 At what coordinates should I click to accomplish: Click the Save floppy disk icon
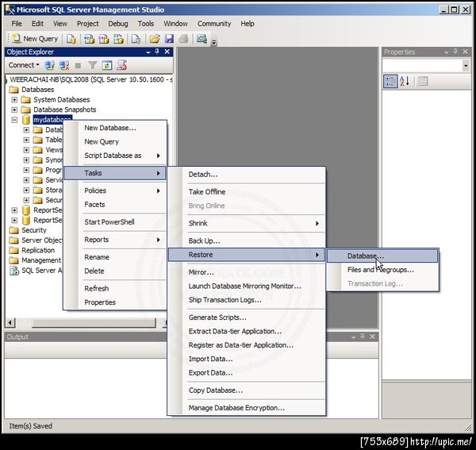(169, 39)
